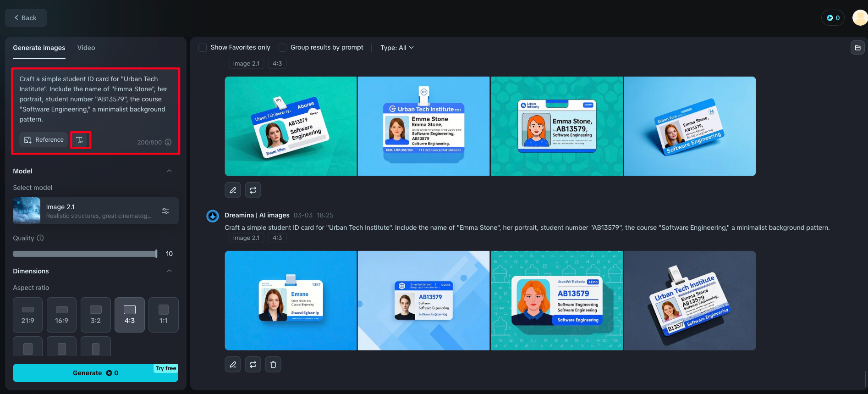Click the Dreamina avatar icon
This screenshot has height=394, width=868.
click(213, 216)
